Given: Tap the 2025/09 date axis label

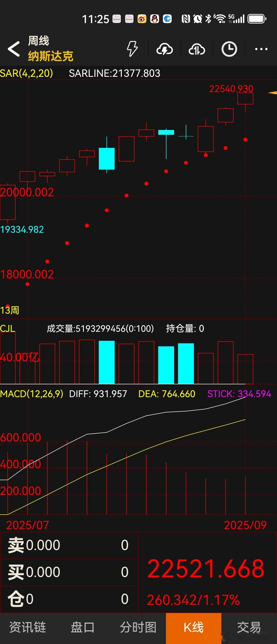Looking at the screenshot, I should (x=245, y=525).
